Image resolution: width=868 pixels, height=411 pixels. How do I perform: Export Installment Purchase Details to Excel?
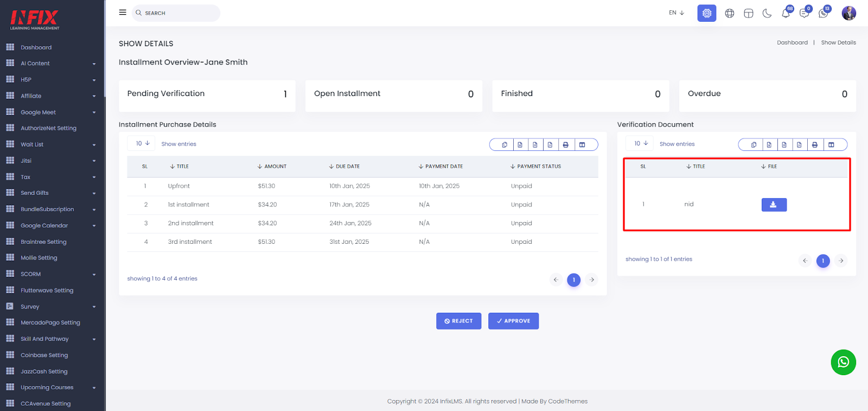click(520, 144)
